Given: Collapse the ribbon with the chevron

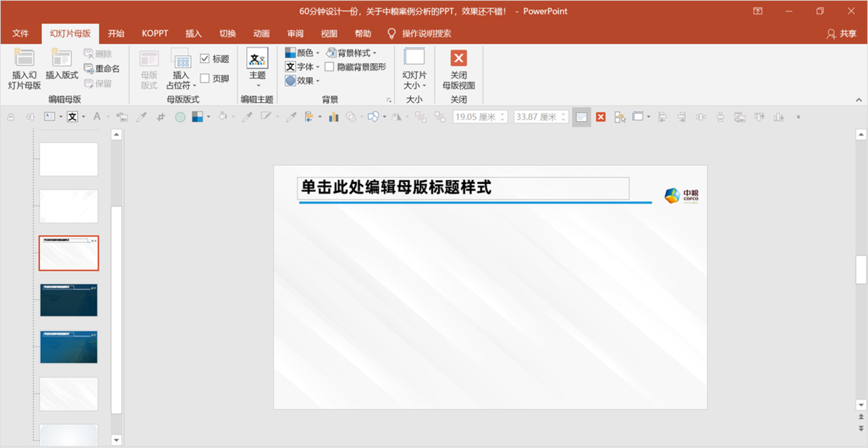Looking at the screenshot, I should pyautogui.click(x=859, y=100).
